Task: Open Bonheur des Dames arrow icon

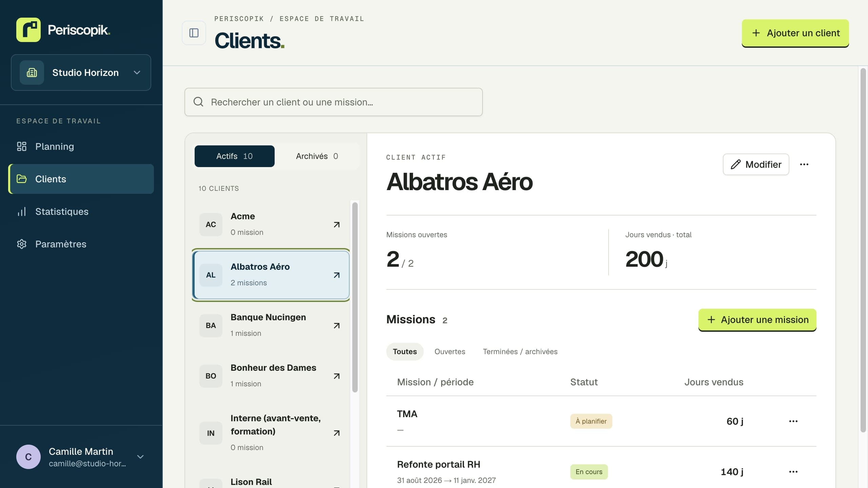Action: [336, 376]
